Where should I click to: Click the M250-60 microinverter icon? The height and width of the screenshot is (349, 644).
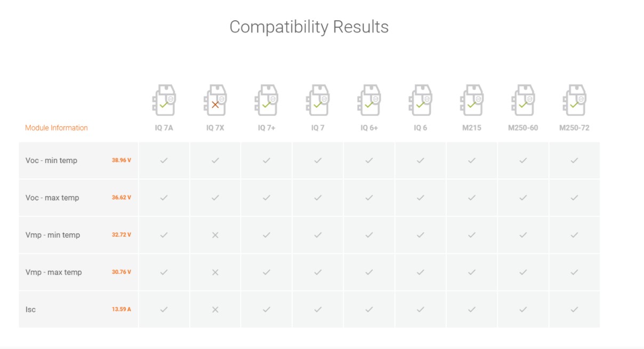[x=522, y=100]
